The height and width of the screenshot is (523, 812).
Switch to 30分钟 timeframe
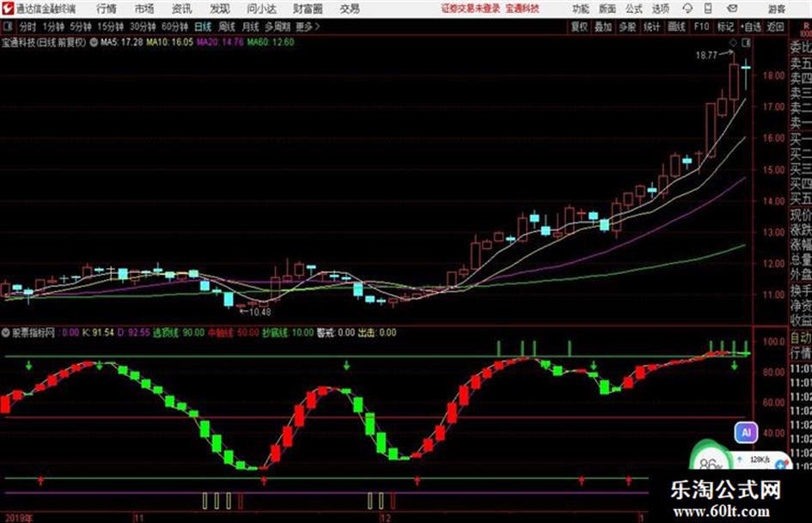coord(143,27)
